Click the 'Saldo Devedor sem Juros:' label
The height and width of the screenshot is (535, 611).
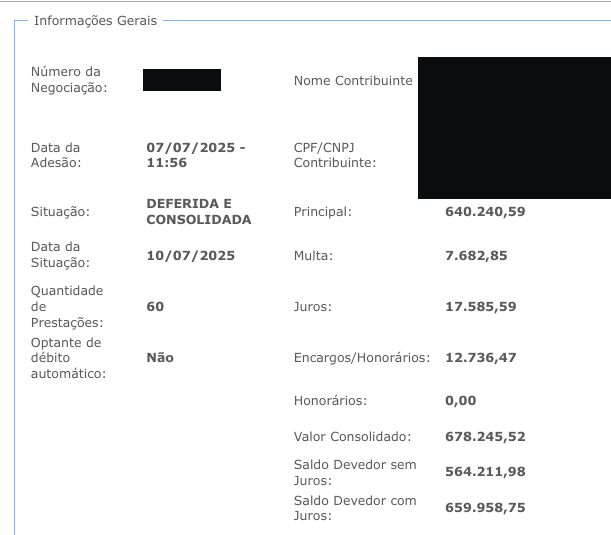click(355, 472)
